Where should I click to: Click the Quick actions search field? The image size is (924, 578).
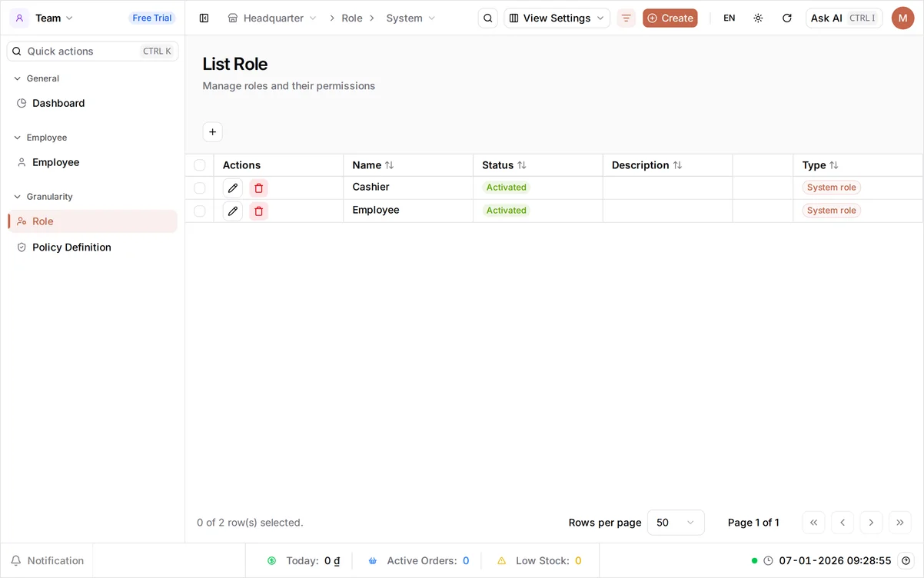tap(92, 51)
